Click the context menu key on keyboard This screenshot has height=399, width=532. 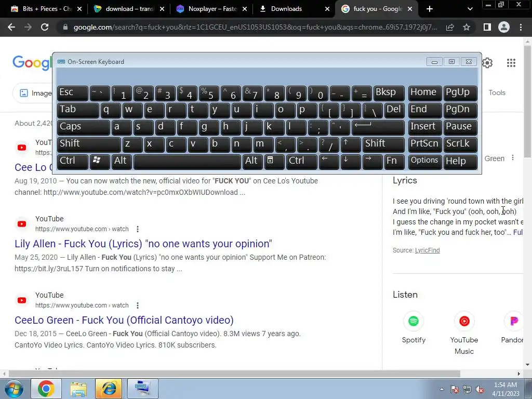274,161
